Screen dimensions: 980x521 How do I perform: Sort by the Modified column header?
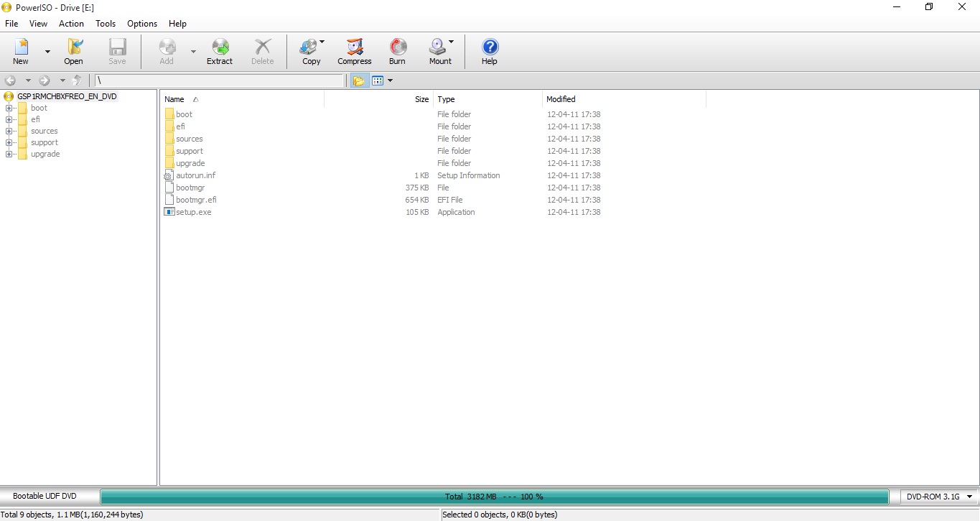624,99
